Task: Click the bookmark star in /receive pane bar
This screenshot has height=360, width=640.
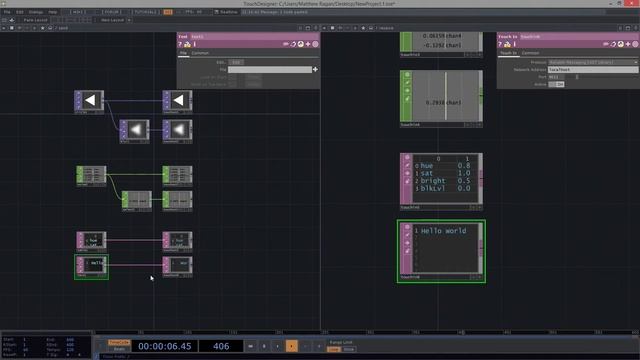Action: [363, 28]
